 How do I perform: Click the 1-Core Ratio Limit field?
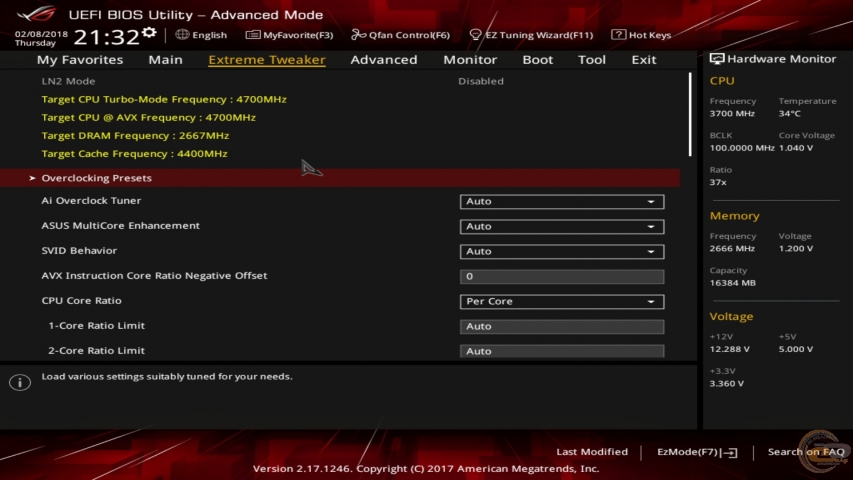pyautogui.click(x=561, y=327)
